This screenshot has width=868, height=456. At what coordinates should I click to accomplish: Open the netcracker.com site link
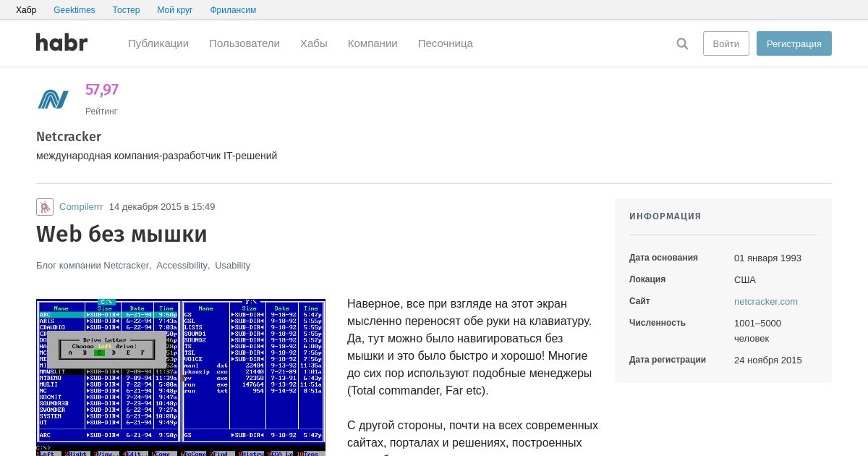coord(766,302)
